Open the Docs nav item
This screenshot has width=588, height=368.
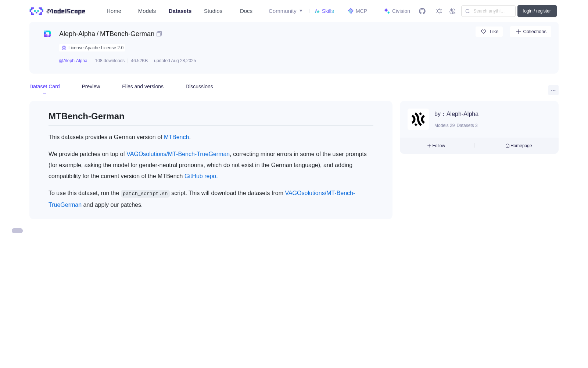(246, 11)
